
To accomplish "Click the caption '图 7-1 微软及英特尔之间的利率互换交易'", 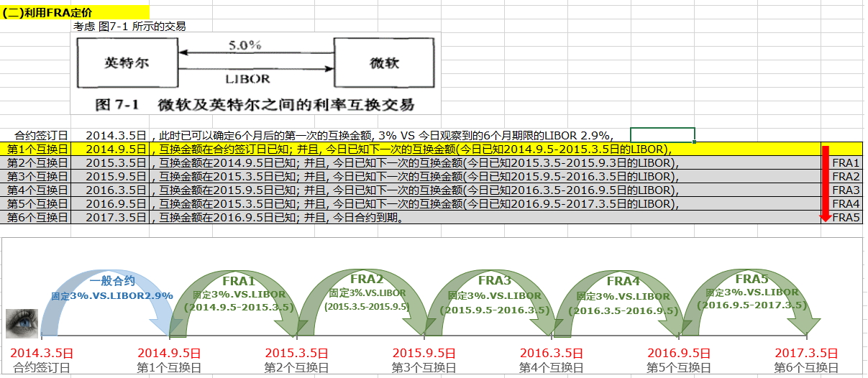I will tap(255, 105).
